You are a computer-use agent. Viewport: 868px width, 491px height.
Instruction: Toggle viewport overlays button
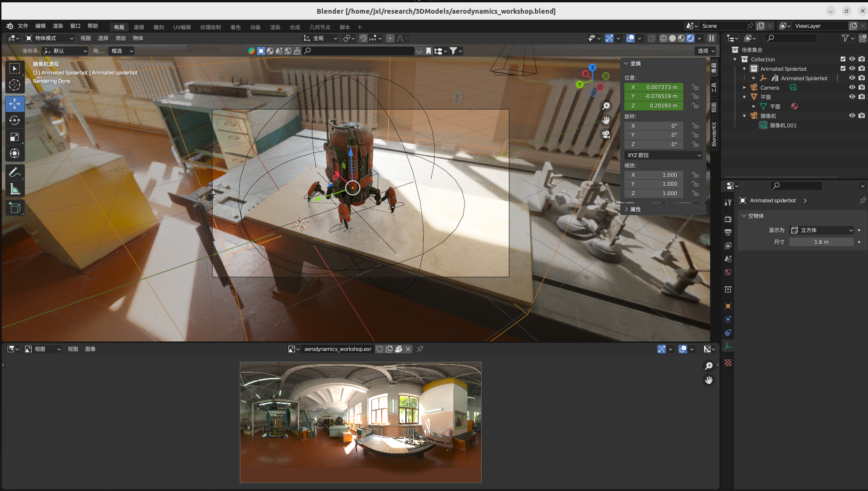tap(631, 38)
